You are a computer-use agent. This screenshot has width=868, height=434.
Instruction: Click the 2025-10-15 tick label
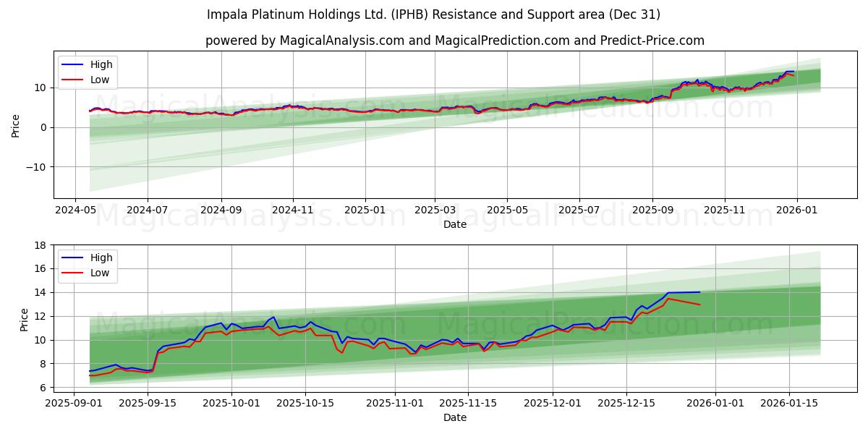coord(305,403)
